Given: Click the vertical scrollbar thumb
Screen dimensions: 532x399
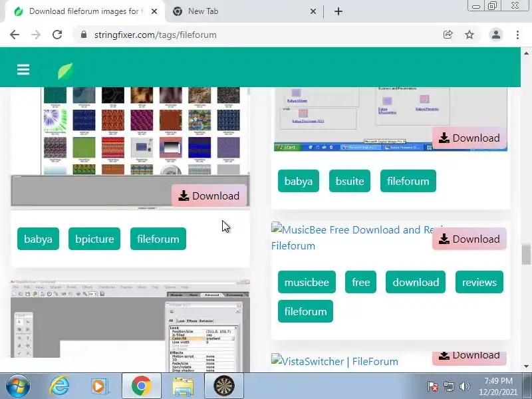Looking at the screenshot, I should coord(526,254).
